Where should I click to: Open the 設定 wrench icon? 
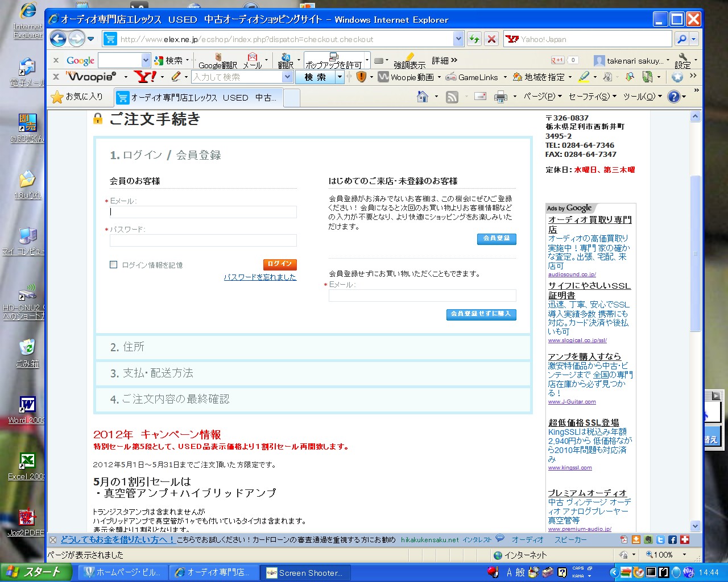point(682,61)
